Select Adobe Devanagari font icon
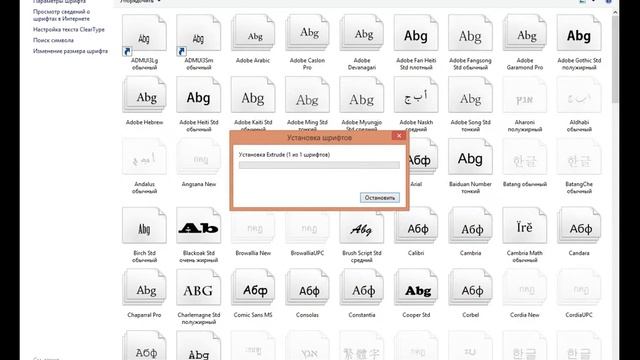Viewport: 640px width, 360px height. tap(362, 34)
